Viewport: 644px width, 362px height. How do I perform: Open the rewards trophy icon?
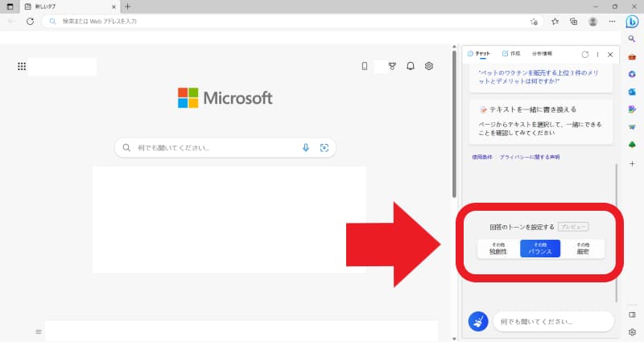[x=392, y=66]
